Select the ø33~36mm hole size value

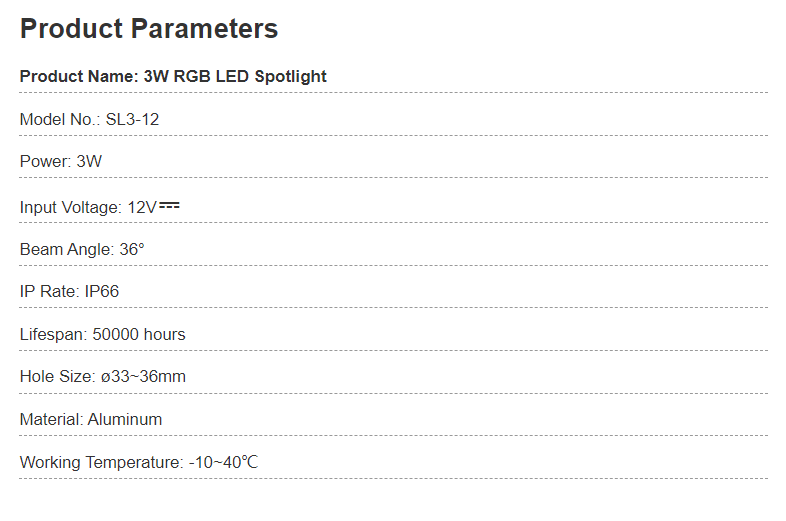[x=143, y=377]
